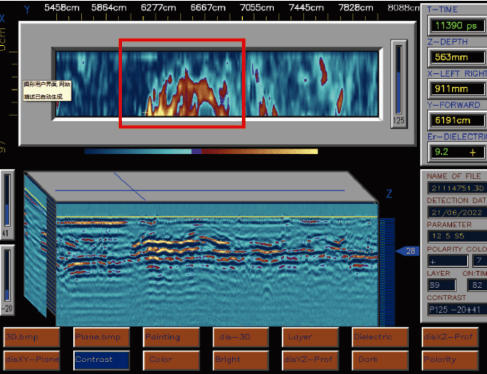
Task: Click the color scale gradient bar
Action: coord(201,152)
